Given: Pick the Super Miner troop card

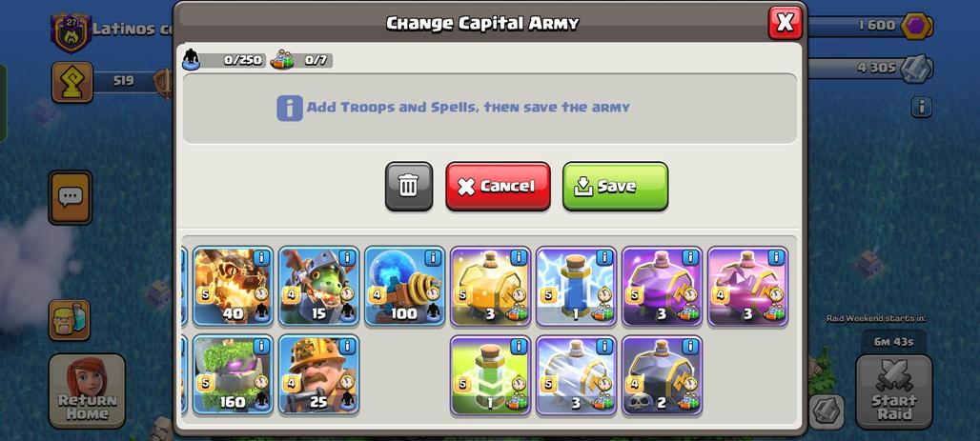Looking at the screenshot, I should click(x=318, y=374).
